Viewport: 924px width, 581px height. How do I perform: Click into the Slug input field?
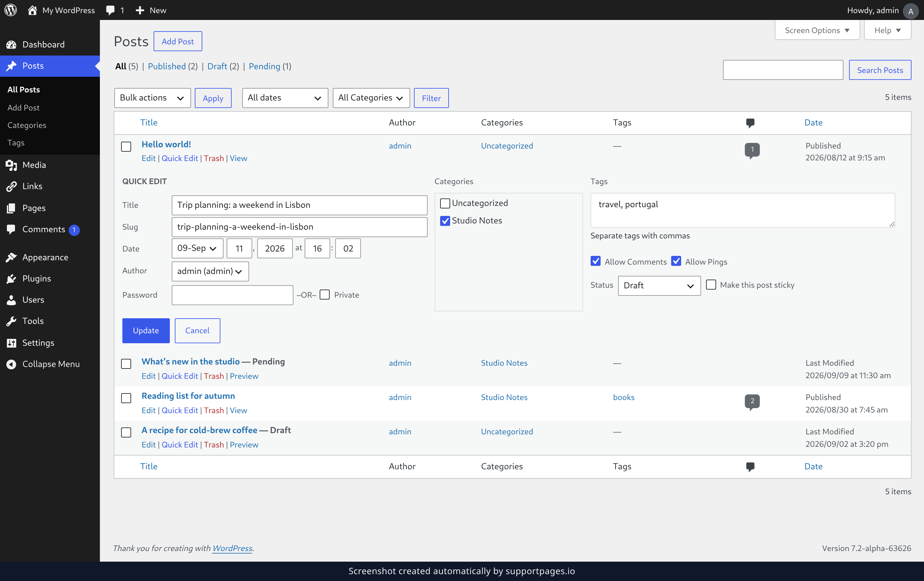click(x=299, y=227)
